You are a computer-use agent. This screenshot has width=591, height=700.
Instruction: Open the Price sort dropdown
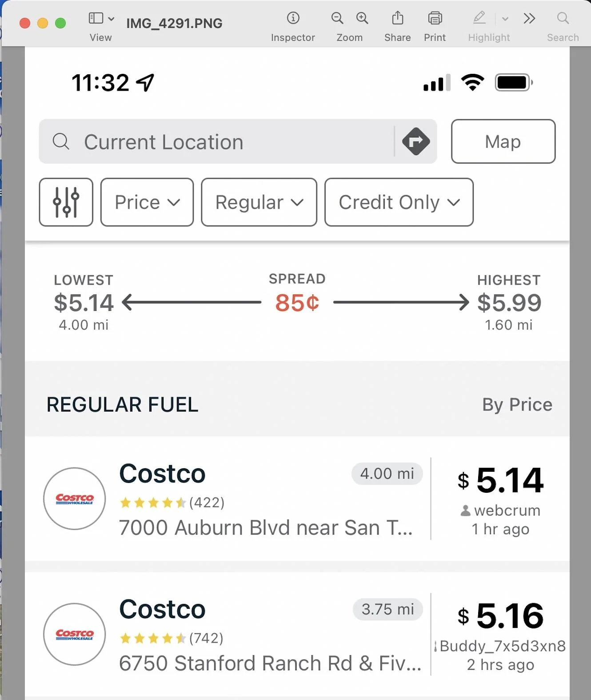(x=147, y=202)
